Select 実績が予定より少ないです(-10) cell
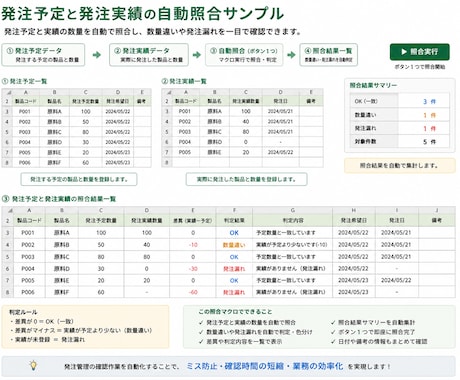Image resolution: width=460 pixels, height=380 pixels. (292, 245)
